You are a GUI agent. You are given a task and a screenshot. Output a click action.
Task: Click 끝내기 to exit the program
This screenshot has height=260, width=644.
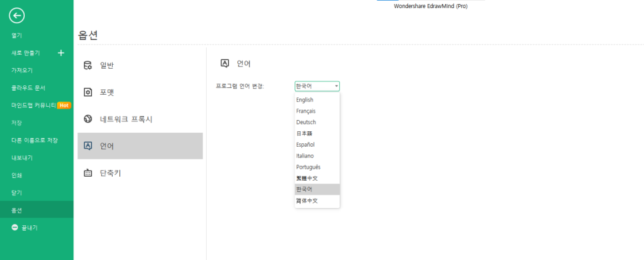pos(29,227)
